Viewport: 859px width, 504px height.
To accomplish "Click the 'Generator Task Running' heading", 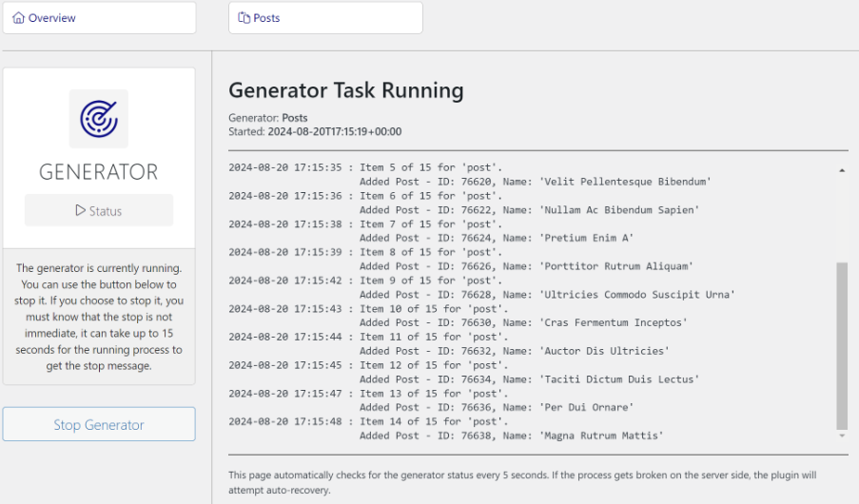I will coord(346,90).
